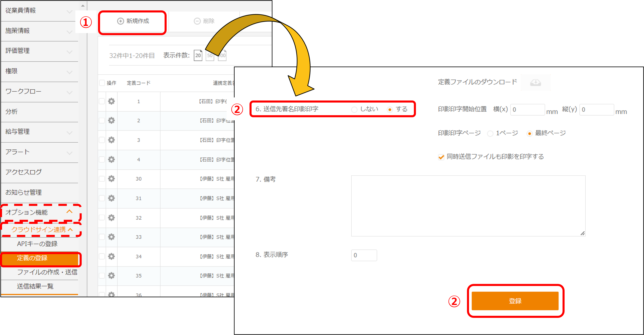Image resolution: width=644 pixels, height=335 pixels.
Task: Choose 最終ページ for 印影印字ページ
Action: 529,134
